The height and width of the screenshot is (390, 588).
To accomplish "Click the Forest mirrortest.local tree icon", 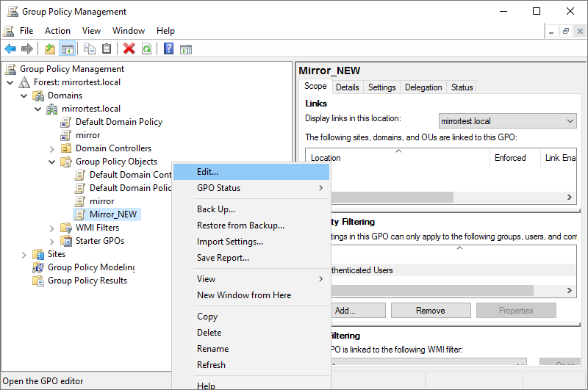I will [24, 82].
